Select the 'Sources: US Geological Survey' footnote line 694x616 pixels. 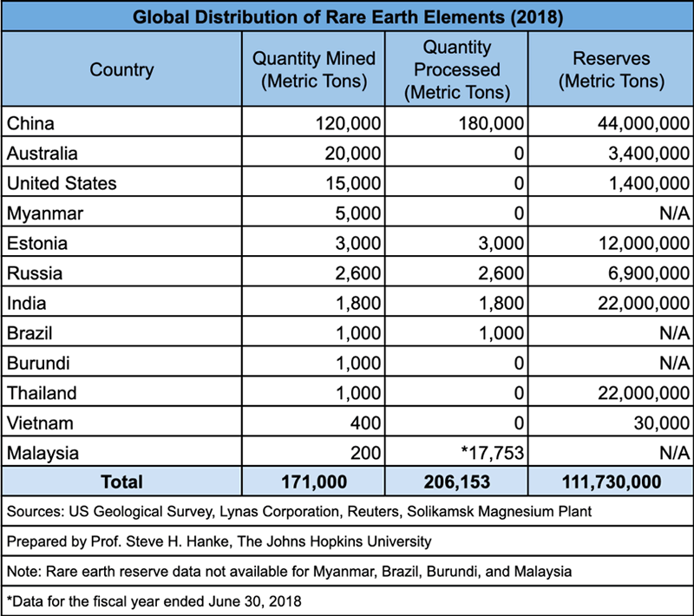coord(299,512)
